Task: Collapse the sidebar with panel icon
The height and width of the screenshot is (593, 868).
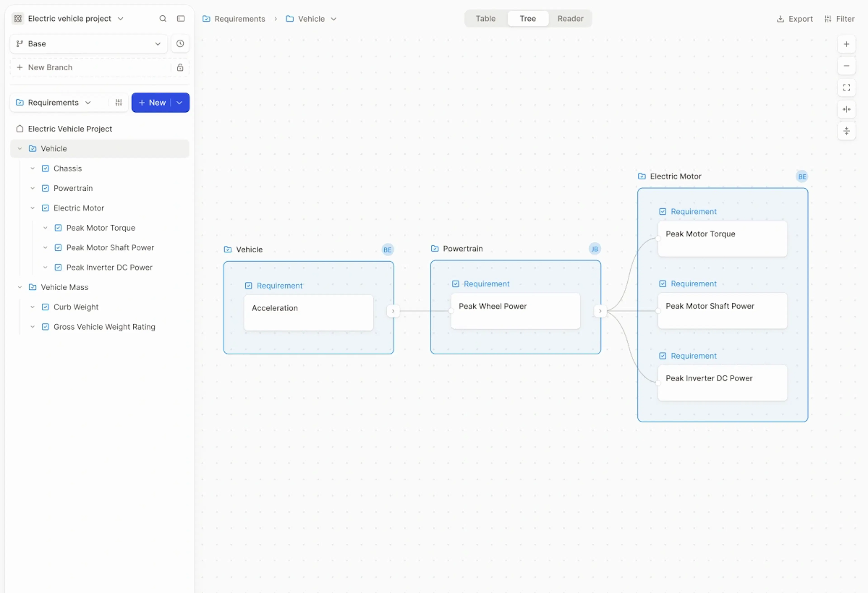Action: click(x=181, y=19)
